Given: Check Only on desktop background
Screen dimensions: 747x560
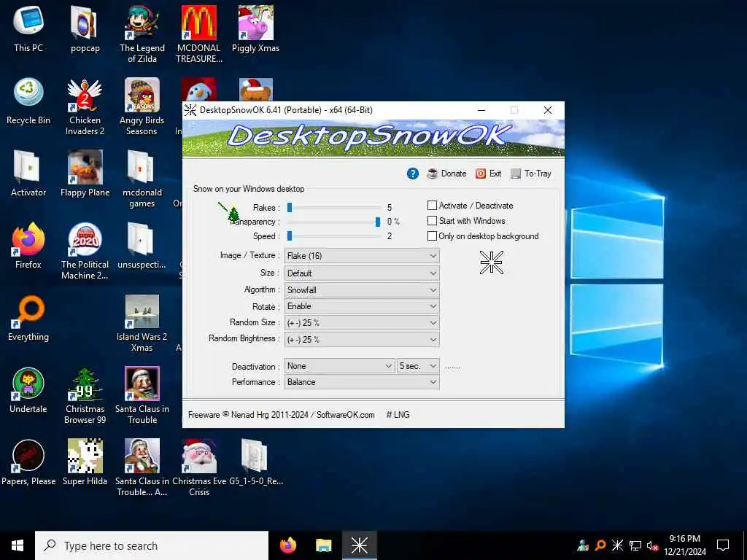Looking at the screenshot, I should pyautogui.click(x=483, y=236).
